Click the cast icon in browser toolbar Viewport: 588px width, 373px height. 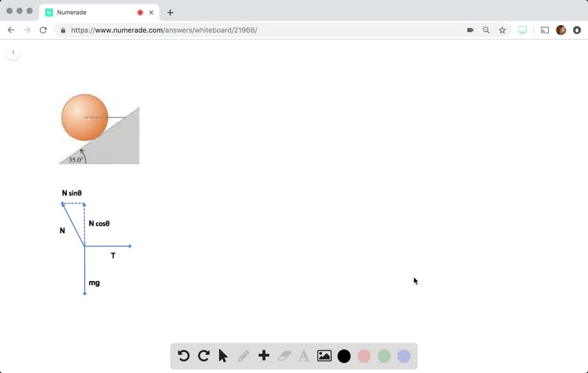point(544,30)
